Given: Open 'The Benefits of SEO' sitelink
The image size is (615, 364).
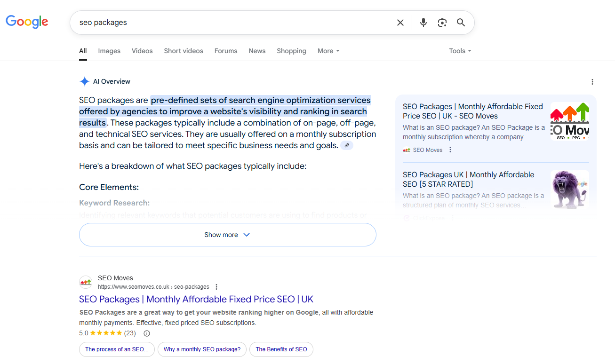Looking at the screenshot, I should (x=281, y=349).
